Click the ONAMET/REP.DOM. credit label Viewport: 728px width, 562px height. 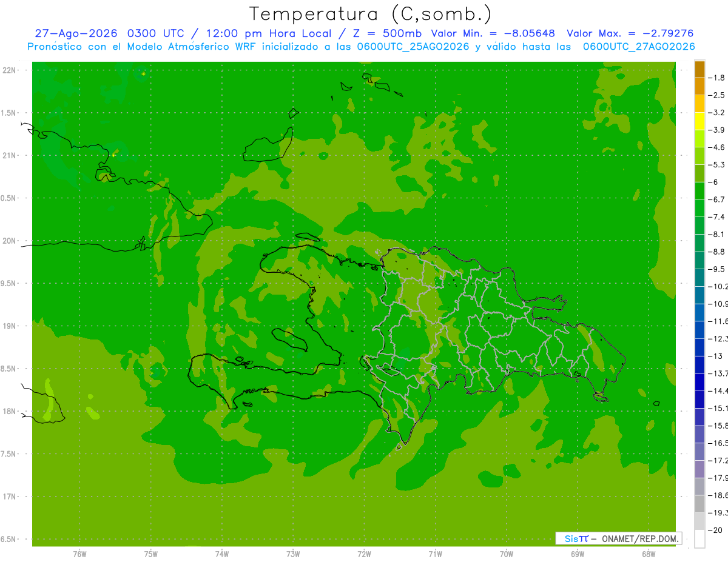pos(640,538)
